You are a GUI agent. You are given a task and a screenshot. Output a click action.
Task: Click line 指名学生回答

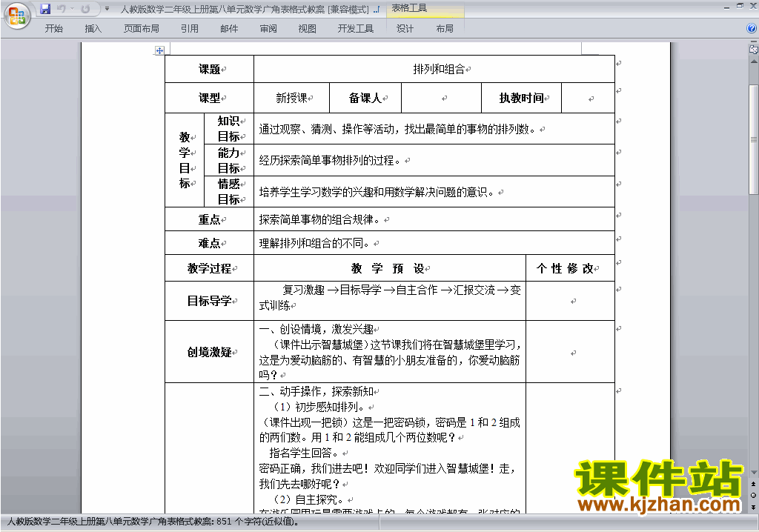[x=303, y=453]
